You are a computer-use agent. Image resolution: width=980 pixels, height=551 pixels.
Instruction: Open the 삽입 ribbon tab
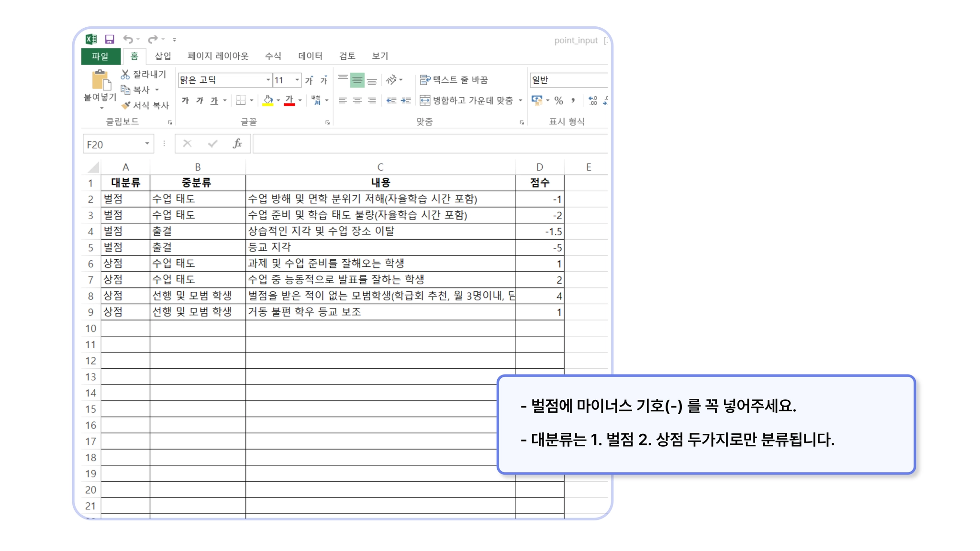(163, 56)
